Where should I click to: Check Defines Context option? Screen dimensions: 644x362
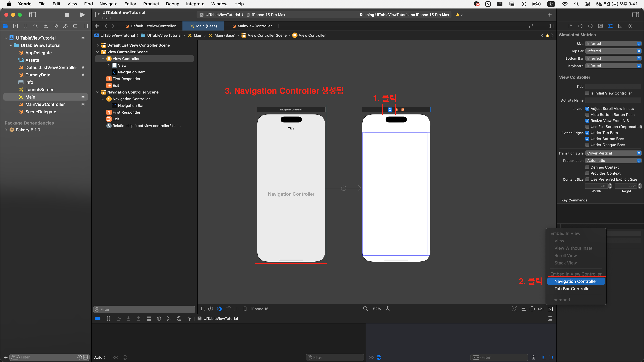pos(587,167)
